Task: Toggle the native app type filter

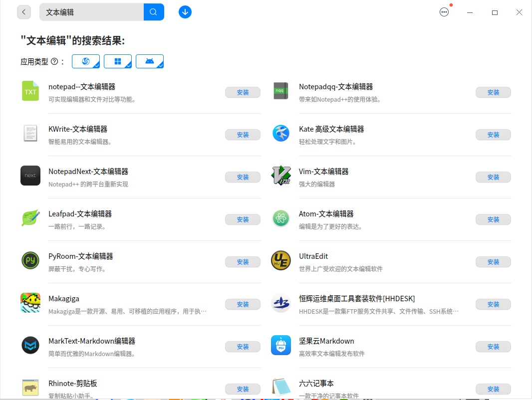Action: [x=85, y=61]
